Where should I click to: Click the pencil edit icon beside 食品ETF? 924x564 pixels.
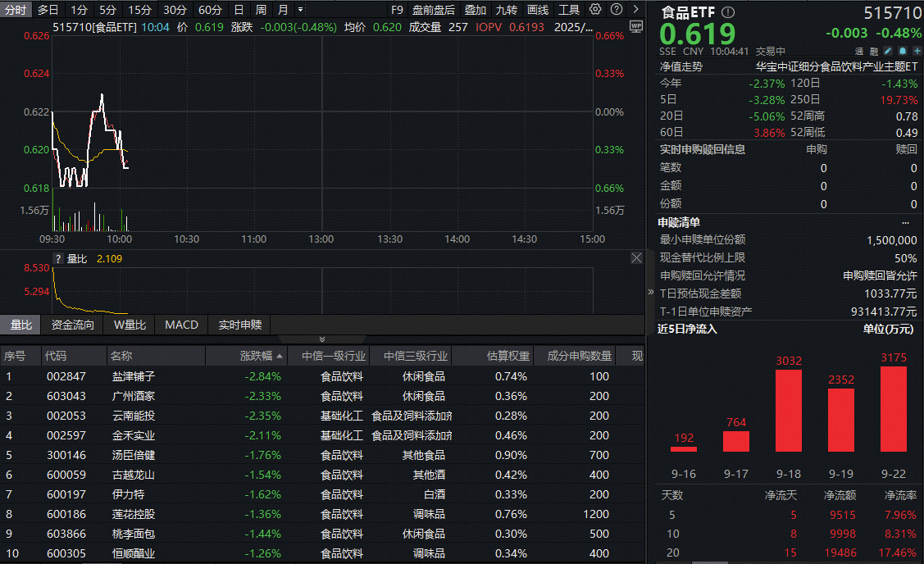888,50
